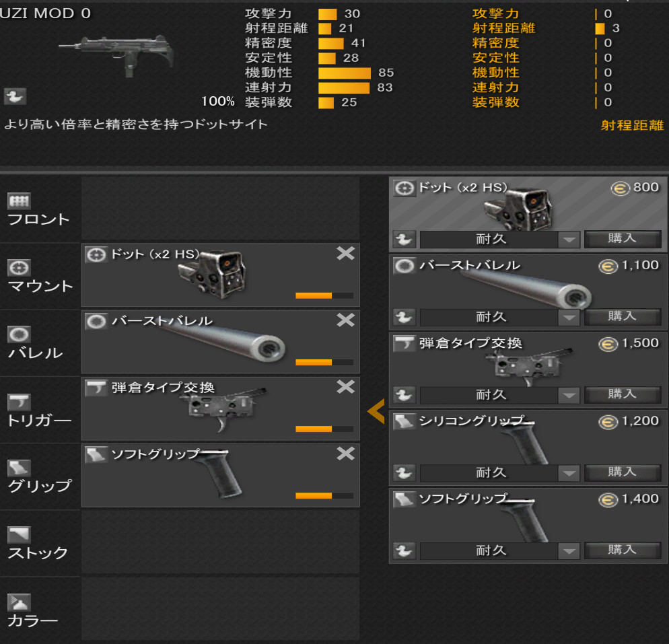The image size is (669, 644).
Task: Remove equipped バーストバレル barrel
Action: coord(345,320)
